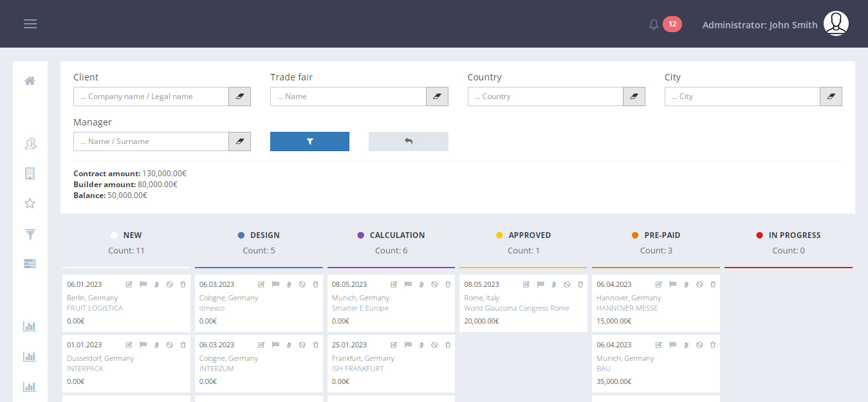Image resolution: width=868 pixels, height=402 pixels.
Task: Delete the dmexco card via trash icon
Action: click(315, 284)
